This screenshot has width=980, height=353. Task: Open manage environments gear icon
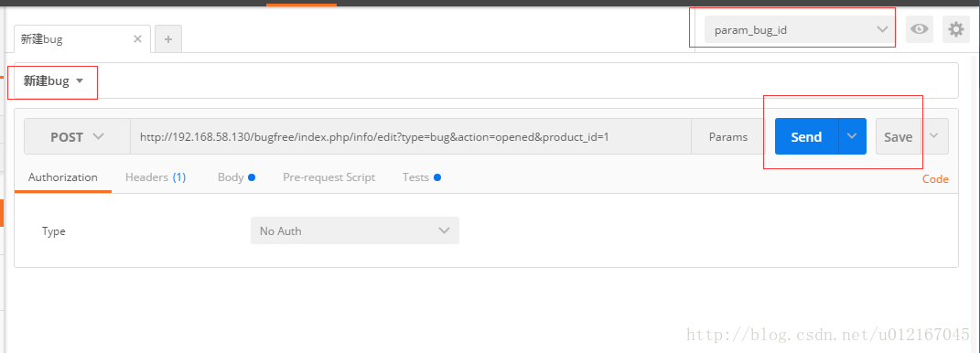[x=955, y=29]
